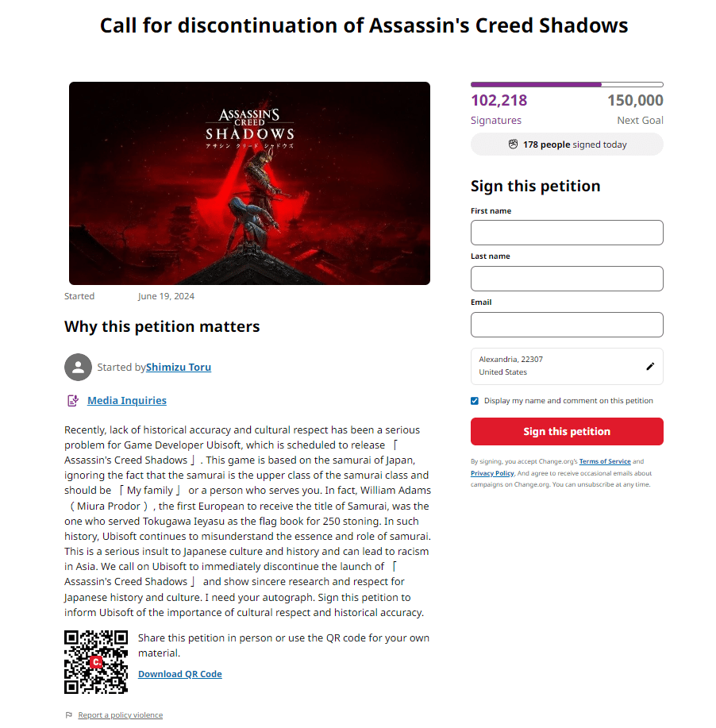Click the edit location pencil icon
The width and height of the screenshot is (716, 728).
[650, 366]
